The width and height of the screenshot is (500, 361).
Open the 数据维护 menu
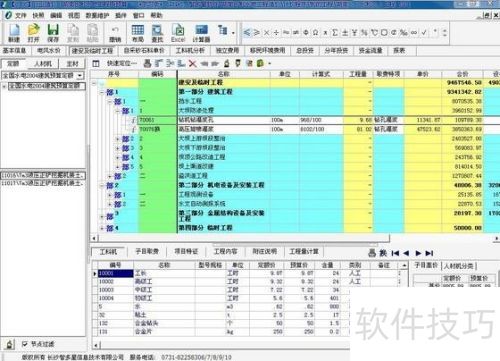point(97,15)
